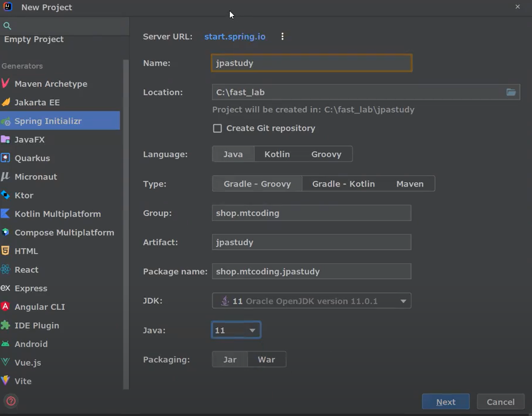Click the HTML5 shield icon
The width and height of the screenshot is (532, 416).
pyautogui.click(x=5, y=251)
